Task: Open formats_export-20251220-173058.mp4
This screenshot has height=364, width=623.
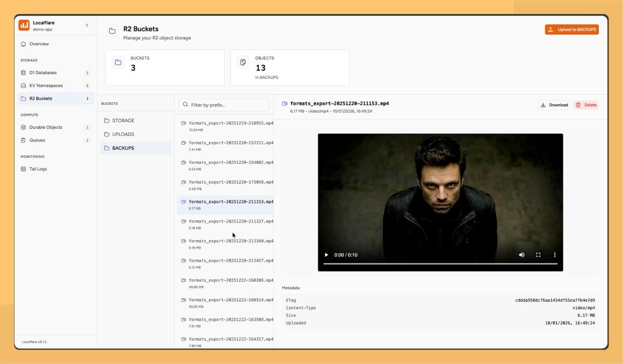Action: pos(225,185)
